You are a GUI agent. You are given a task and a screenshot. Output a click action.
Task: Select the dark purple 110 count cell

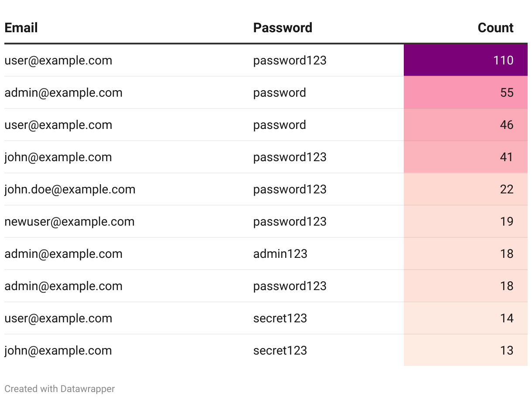[x=465, y=60]
